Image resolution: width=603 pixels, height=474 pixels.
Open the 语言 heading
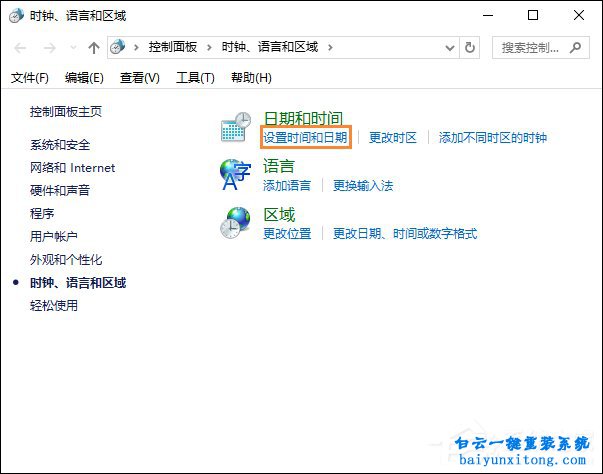279,166
